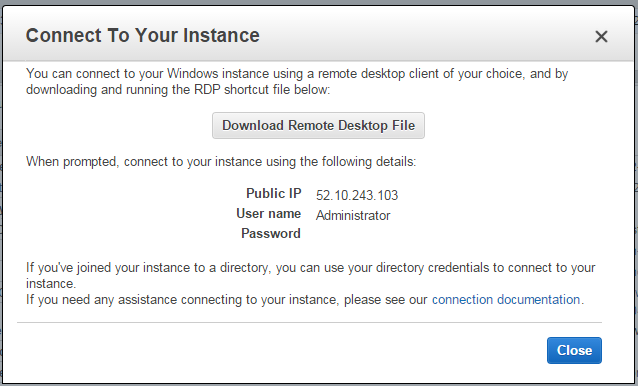Viewport: 638px width, 386px height.
Task: Open the connection documentation link
Action: click(x=506, y=300)
